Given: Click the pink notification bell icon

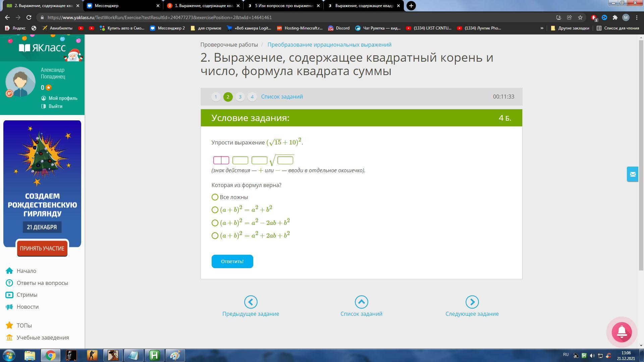Looking at the screenshot, I should (x=622, y=332).
